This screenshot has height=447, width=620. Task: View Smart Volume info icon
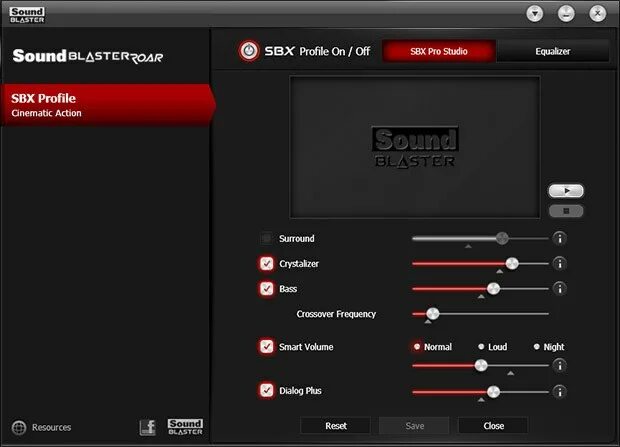tap(560, 366)
